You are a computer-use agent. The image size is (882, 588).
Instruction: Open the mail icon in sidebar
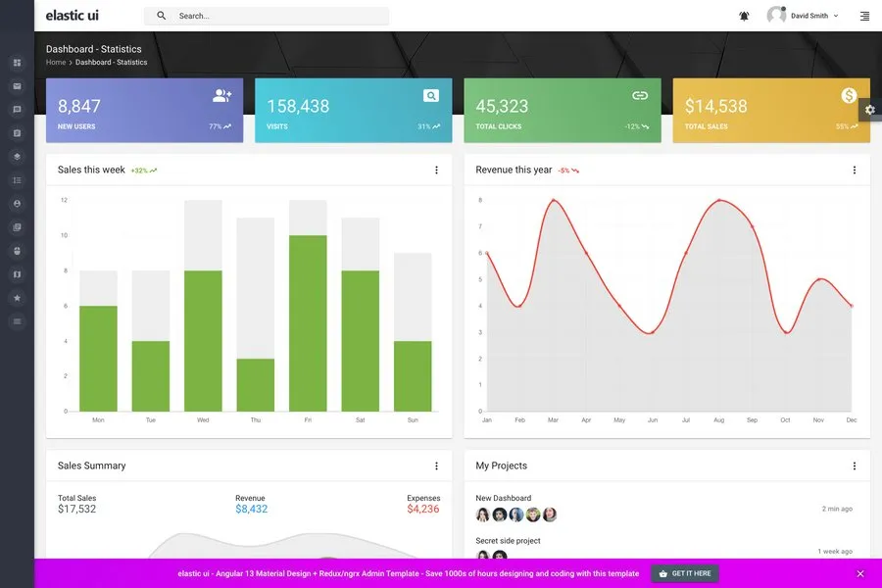tap(17, 86)
